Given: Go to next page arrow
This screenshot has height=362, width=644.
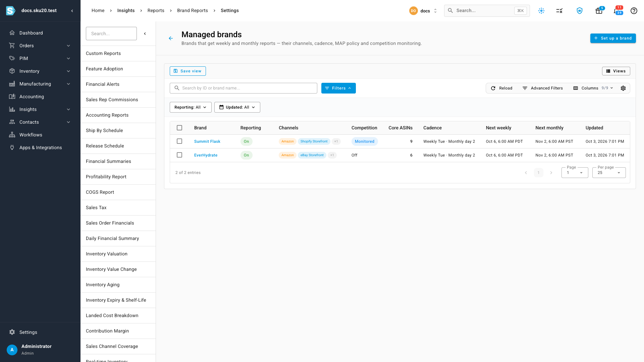Looking at the screenshot, I should click(x=551, y=173).
